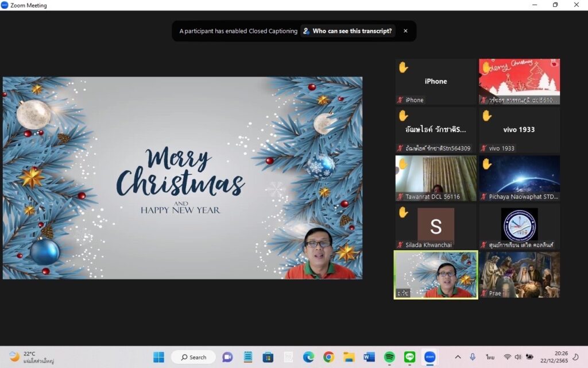Select the Silada Khwanchai participant tile
This screenshot has width=588, height=368.
coord(435,227)
